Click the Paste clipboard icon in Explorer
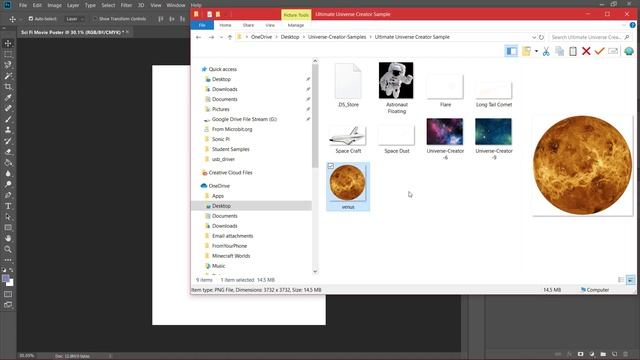This screenshot has width=640, height=360. pyautogui.click(x=573, y=51)
